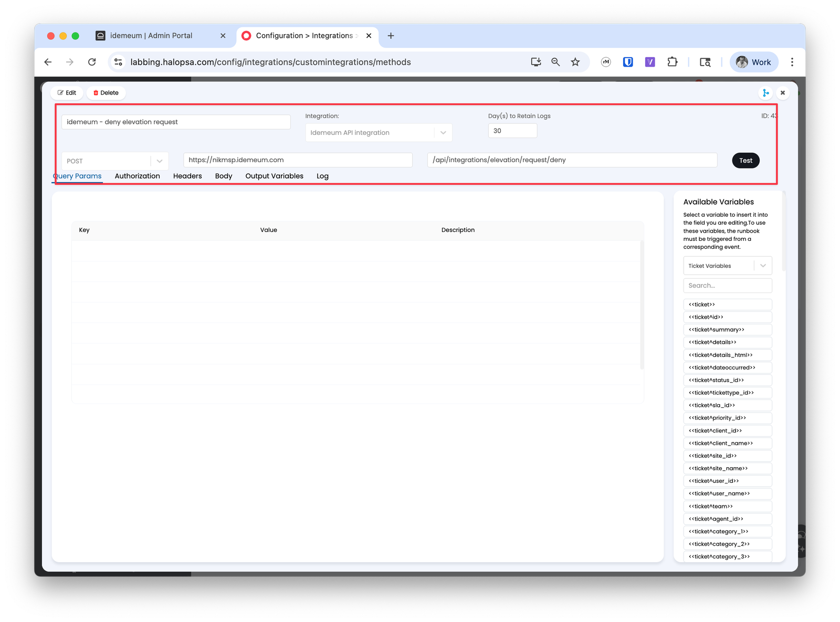The image size is (840, 622).
Task: Insert the <<ticket^category_3>> variable
Action: click(x=728, y=557)
